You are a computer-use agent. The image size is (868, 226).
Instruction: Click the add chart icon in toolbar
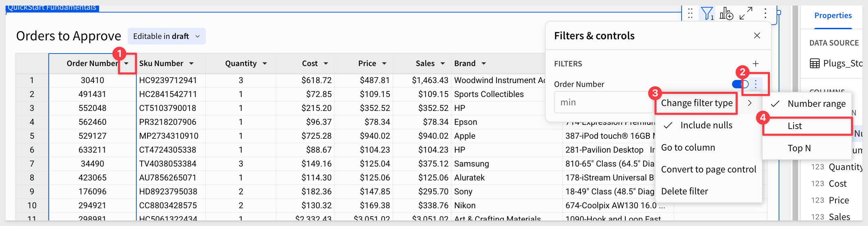726,14
